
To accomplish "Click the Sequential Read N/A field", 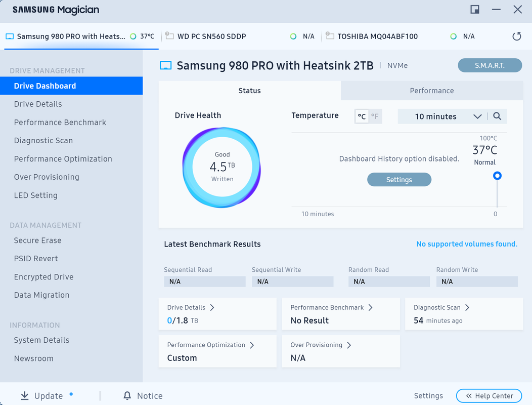I will pyautogui.click(x=205, y=281).
